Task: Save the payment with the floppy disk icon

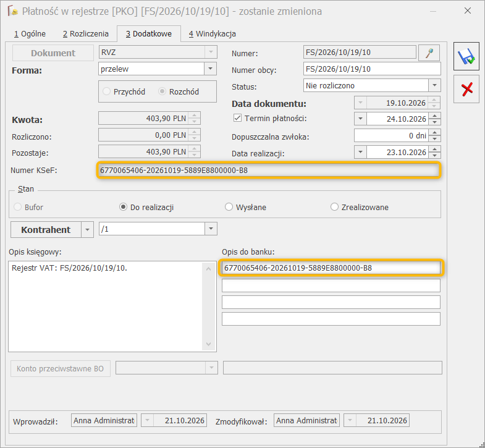Action: point(466,56)
